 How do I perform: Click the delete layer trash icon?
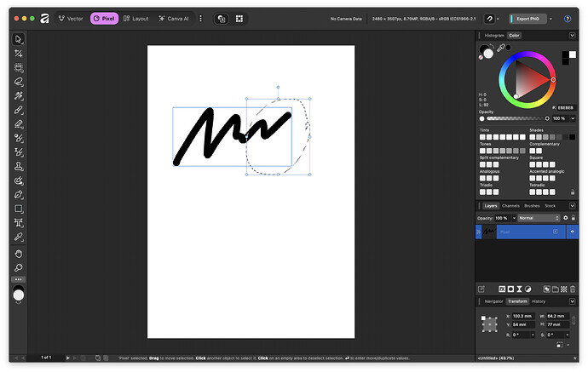pos(573,289)
